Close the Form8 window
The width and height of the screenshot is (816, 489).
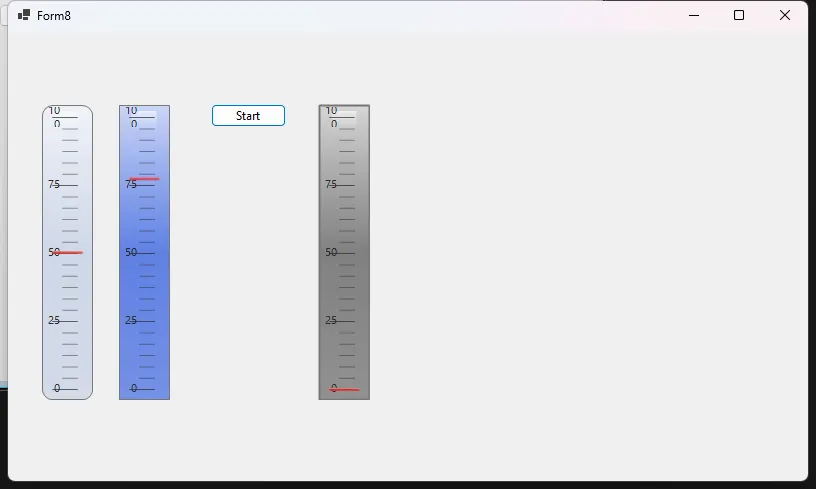785,15
